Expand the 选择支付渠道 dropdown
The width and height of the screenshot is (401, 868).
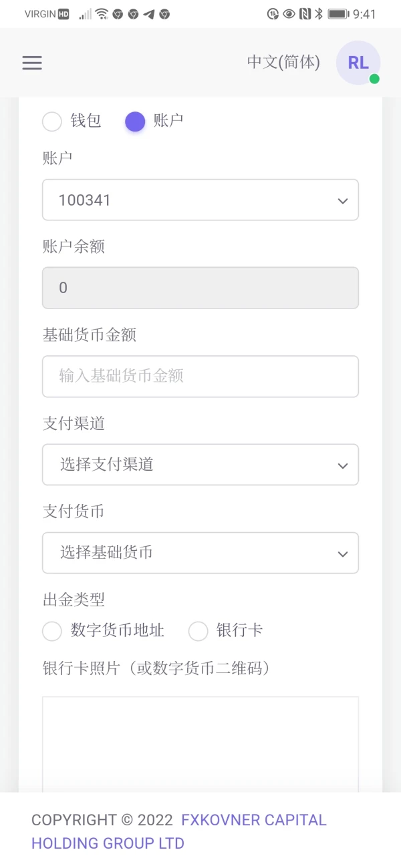click(200, 464)
